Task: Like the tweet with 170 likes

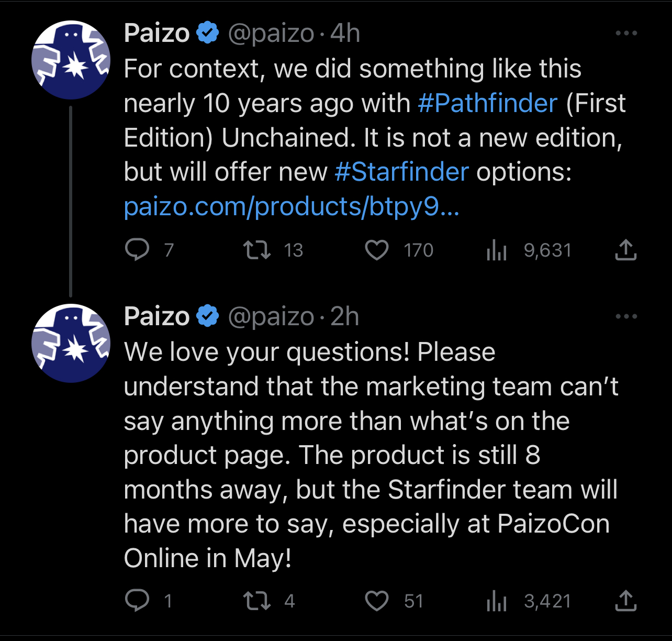Action: click(x=377, y=250)
